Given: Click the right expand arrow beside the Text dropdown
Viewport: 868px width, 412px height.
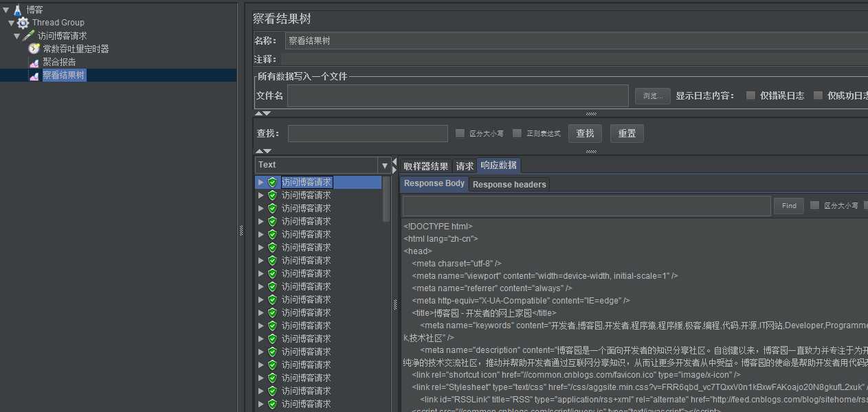Looking at the screenshot, I should click(394, 170).
